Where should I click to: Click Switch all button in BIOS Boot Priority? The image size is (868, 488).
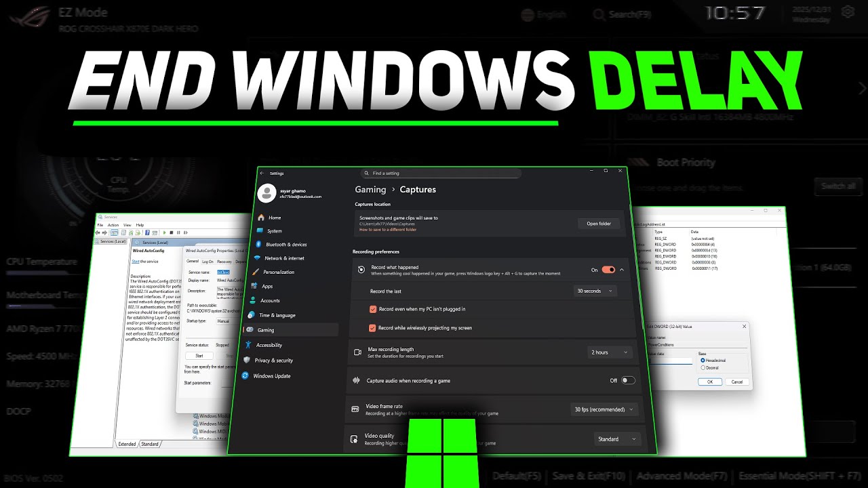click(x=838, y=186)
